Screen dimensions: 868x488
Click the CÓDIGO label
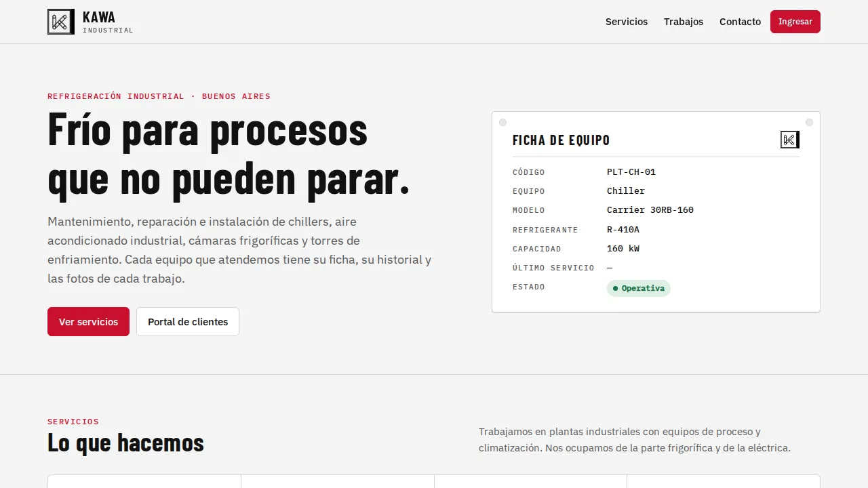click(529, 172)
